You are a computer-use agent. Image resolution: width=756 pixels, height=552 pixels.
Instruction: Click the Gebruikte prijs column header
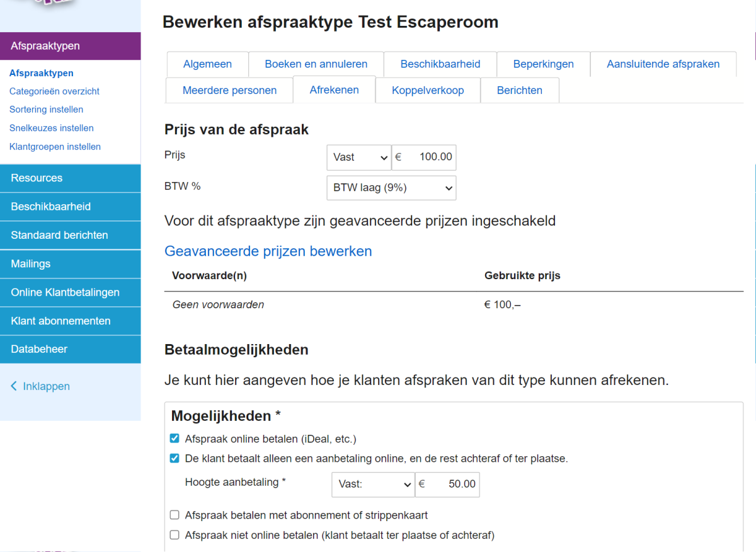pos(522,275)
